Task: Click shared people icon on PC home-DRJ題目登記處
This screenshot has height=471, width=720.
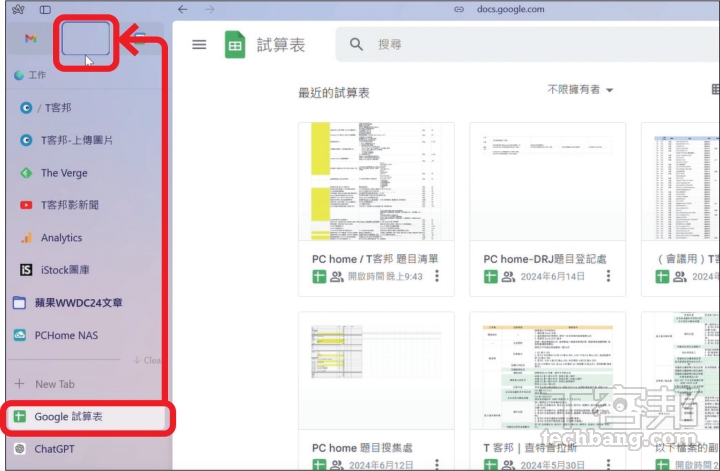Action: (x=508, y=277)
